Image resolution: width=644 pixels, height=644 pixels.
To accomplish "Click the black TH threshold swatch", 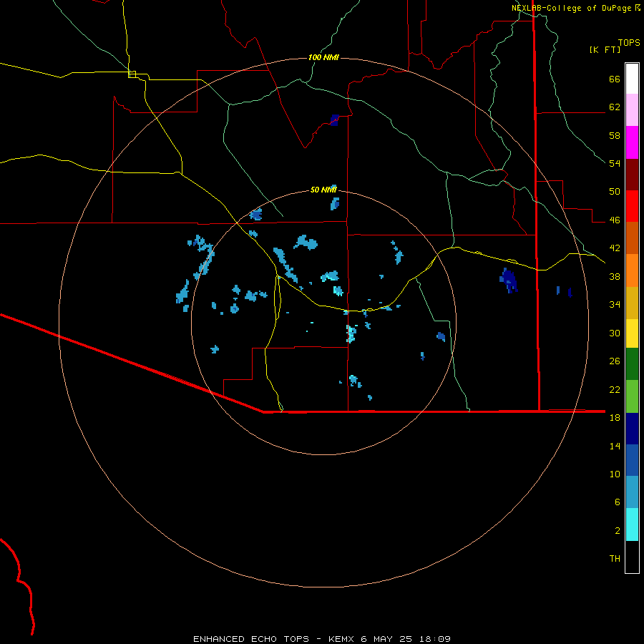I will pos(632,557).
